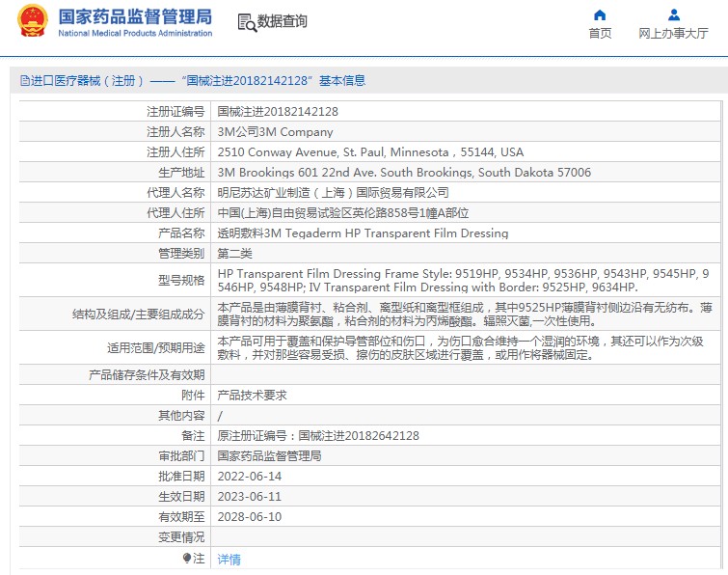Viewport: 728px width, 575px height.
Task: Click the 其他内容 row label
Action: (181, 415)
